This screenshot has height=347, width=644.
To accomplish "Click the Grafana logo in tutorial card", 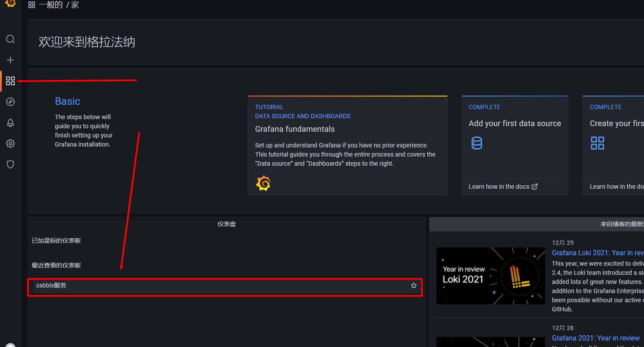I will click(263, 184).
